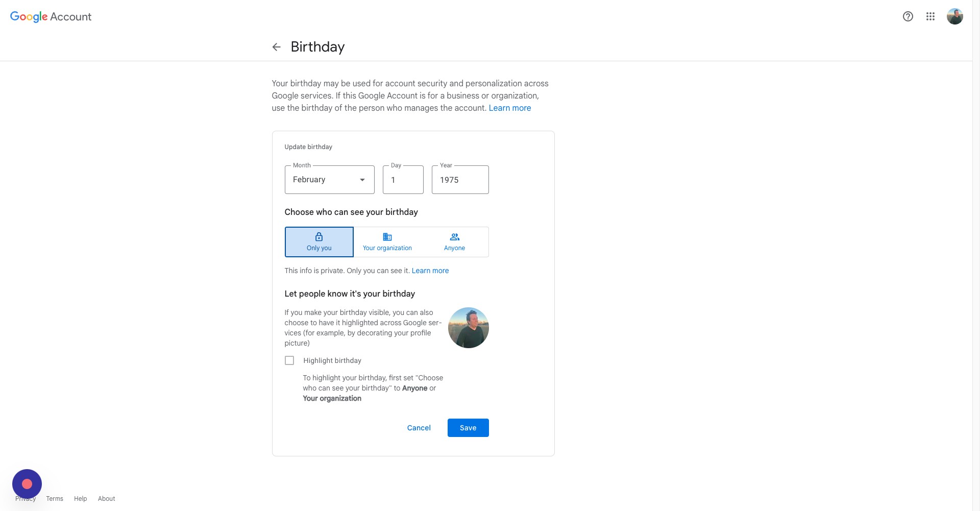Click the people icon for Anyone

point(454,237)
